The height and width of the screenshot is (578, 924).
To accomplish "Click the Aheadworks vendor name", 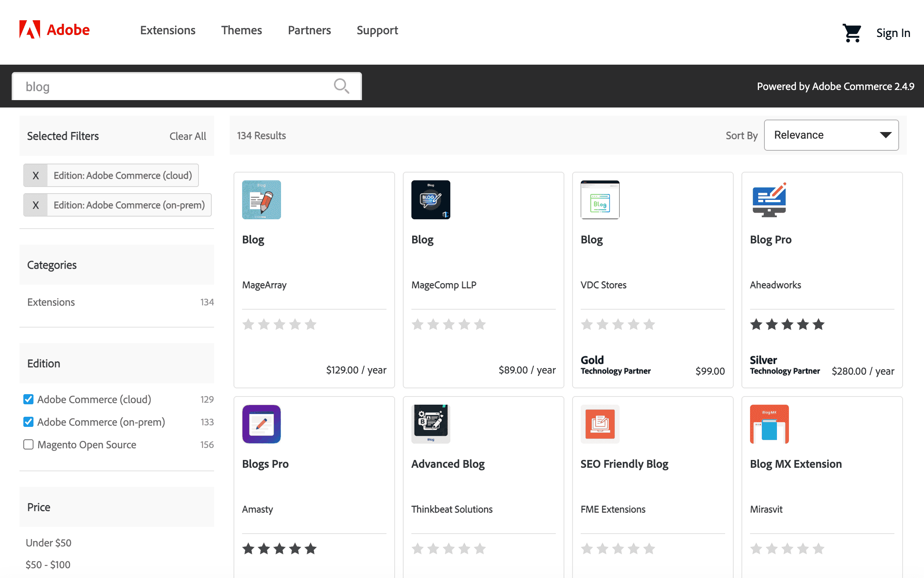I will tap(775, 285).
